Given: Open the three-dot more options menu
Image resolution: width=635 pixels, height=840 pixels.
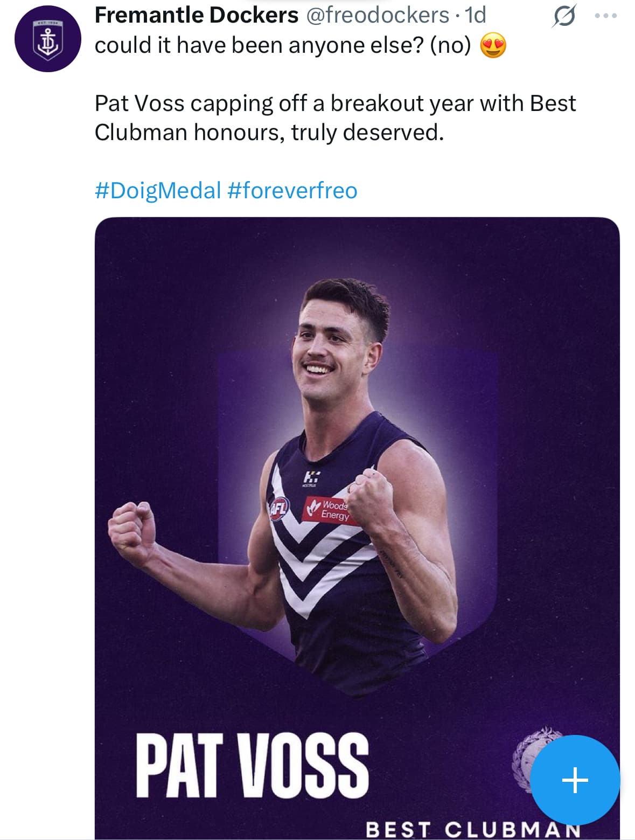Looking at the screenshot, I should tap(605, 16).
